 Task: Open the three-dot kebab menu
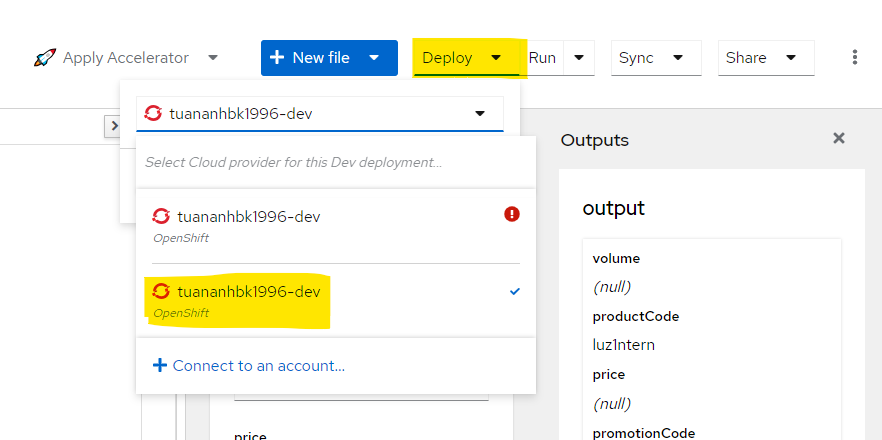point(854,57)
